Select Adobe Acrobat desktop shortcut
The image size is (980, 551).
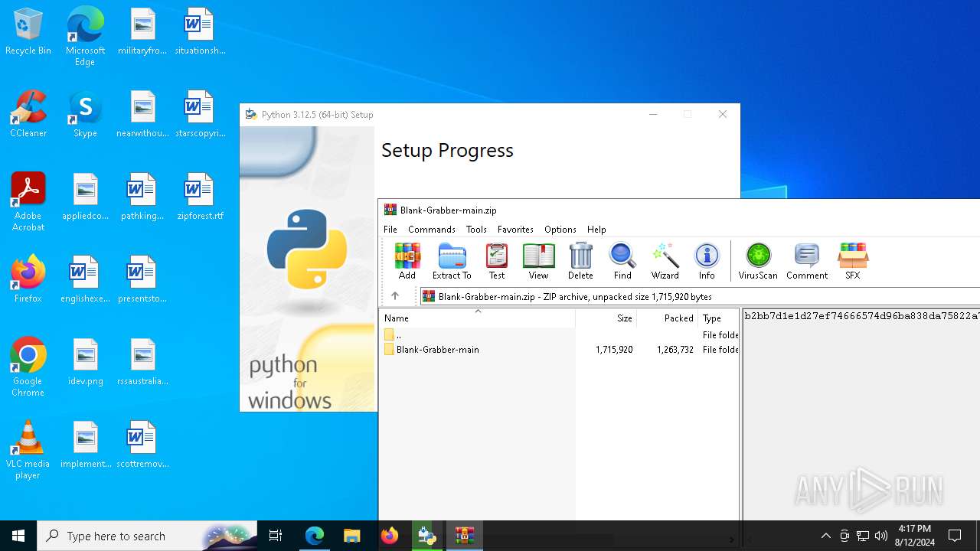coord(28,202)
